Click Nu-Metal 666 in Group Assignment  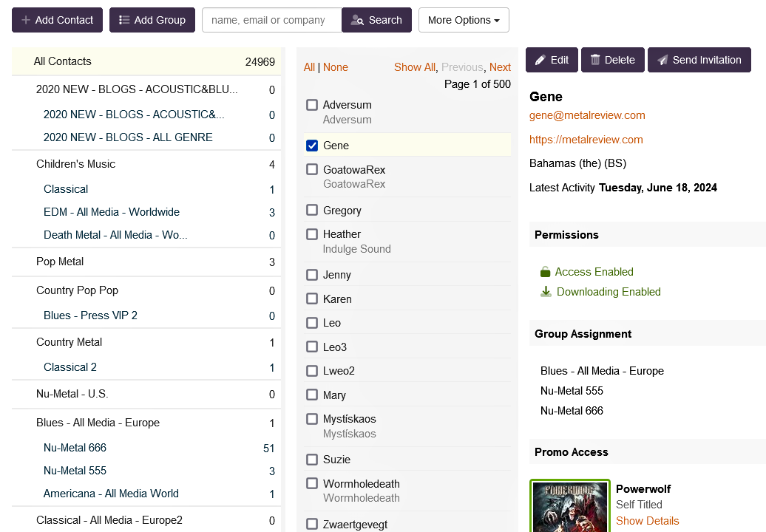[x=572, y=411]
